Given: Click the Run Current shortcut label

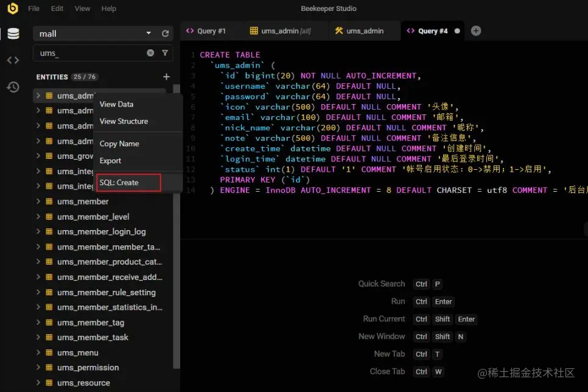Looking at the screenshot, I should (384, 319).
